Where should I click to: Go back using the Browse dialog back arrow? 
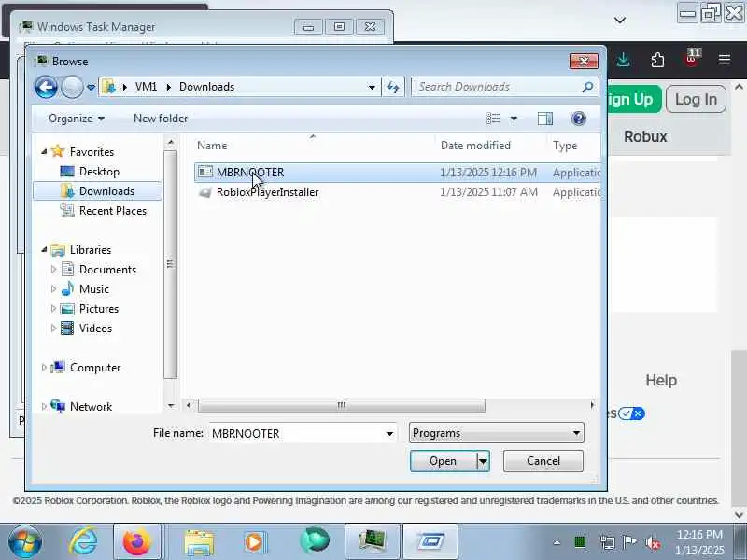46,87
